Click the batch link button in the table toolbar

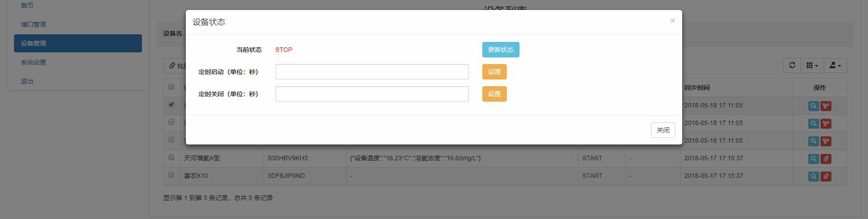point(175,66)
